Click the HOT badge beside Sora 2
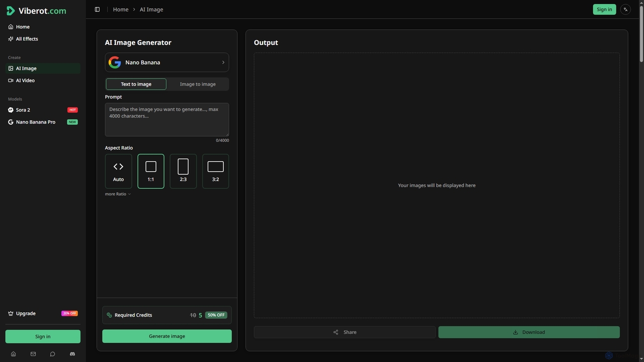 (72, 110)
